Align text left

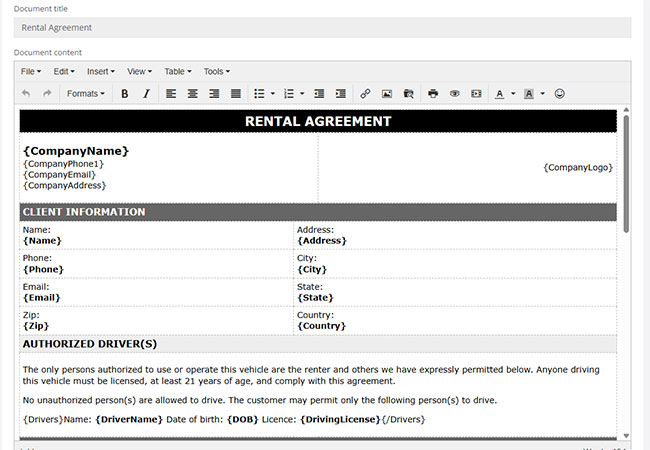pyautogui.click(x=171, y=94)
